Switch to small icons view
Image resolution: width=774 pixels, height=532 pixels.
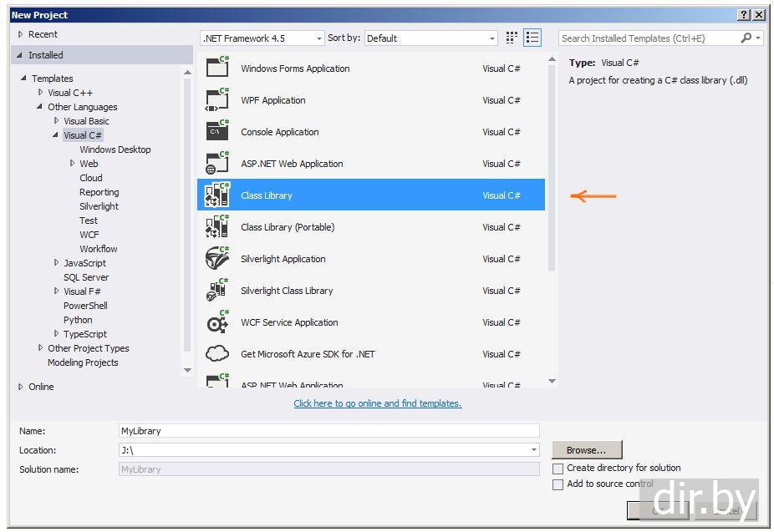pos(512,38)
